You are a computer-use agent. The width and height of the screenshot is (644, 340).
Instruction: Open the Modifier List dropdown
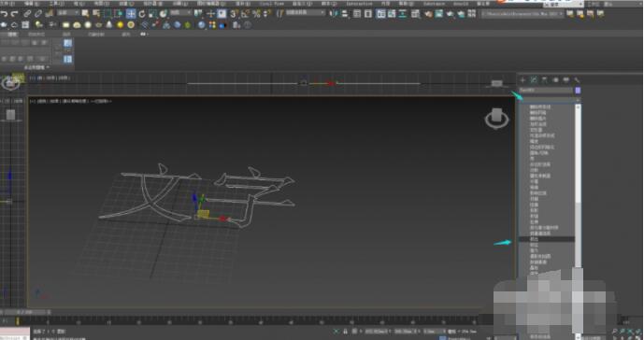point(550,100)
